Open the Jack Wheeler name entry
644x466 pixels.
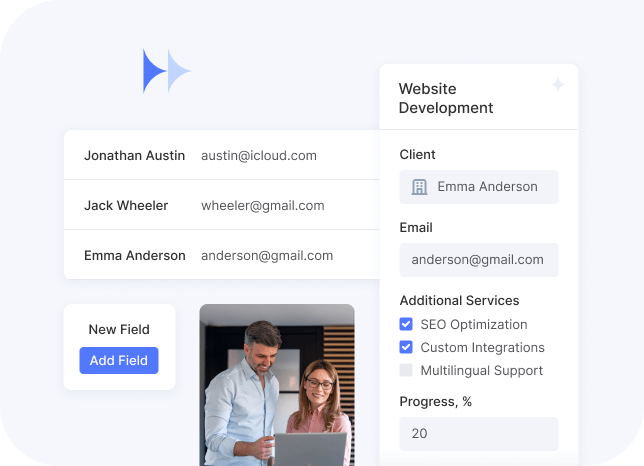pyautogui.click(x=126, y=205)
